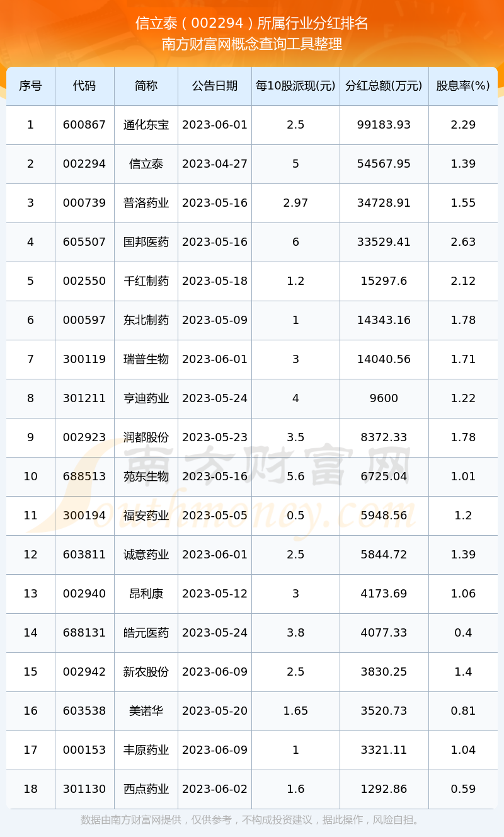Image resolution: width=504 pixels, height=837 pixels.
Task: Click total dividend 6725.04
Action: (x=384, y=476)
